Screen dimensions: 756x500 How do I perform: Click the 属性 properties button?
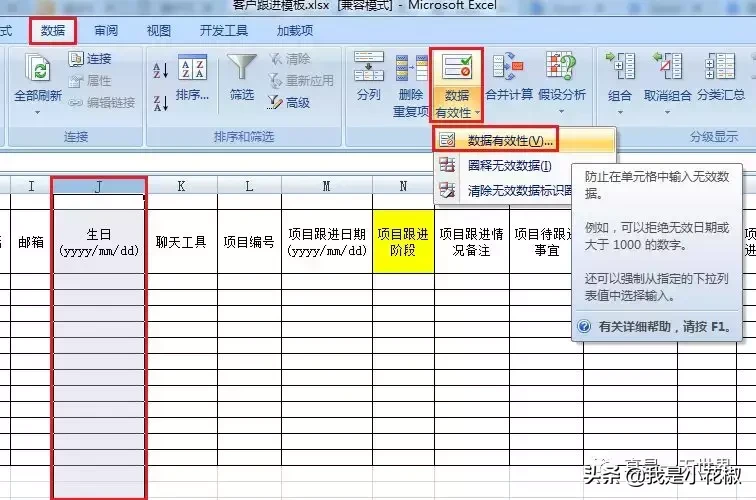(90, 81)
